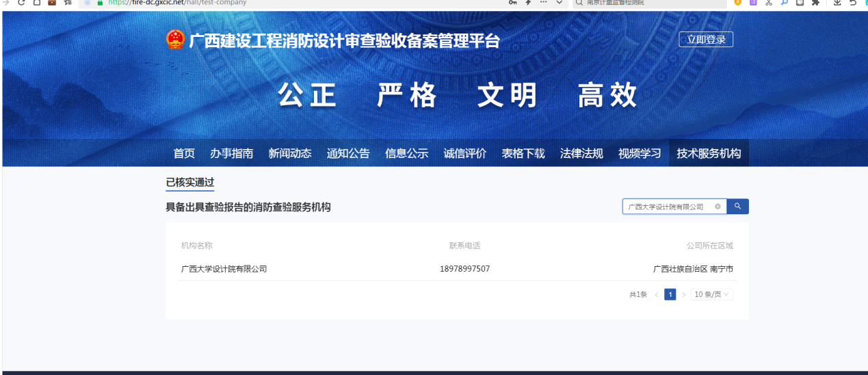Screen dimensions: 868x375
Task: Click the key password icon in address bar
Action: (x=512, y=3)
